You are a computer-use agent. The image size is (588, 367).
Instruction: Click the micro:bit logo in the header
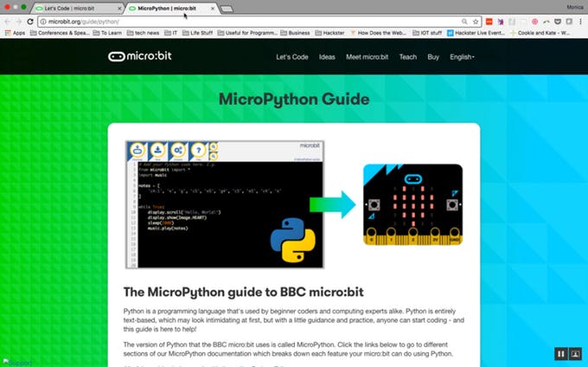(140, 56)
